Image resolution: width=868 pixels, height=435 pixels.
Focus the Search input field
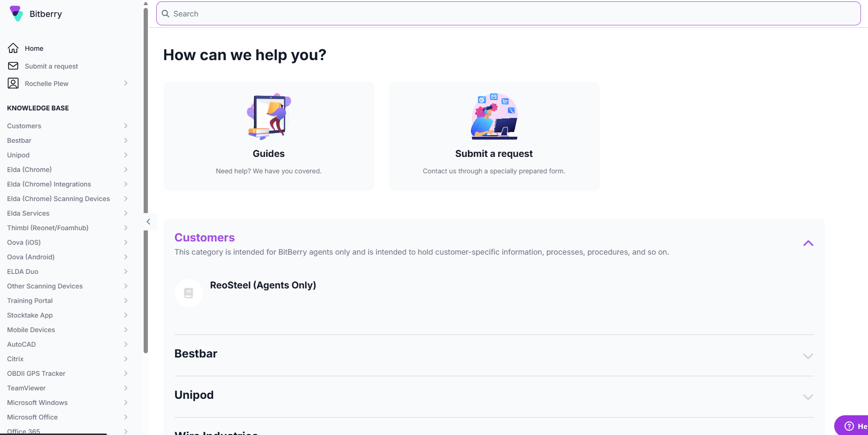tap(508, 14)
